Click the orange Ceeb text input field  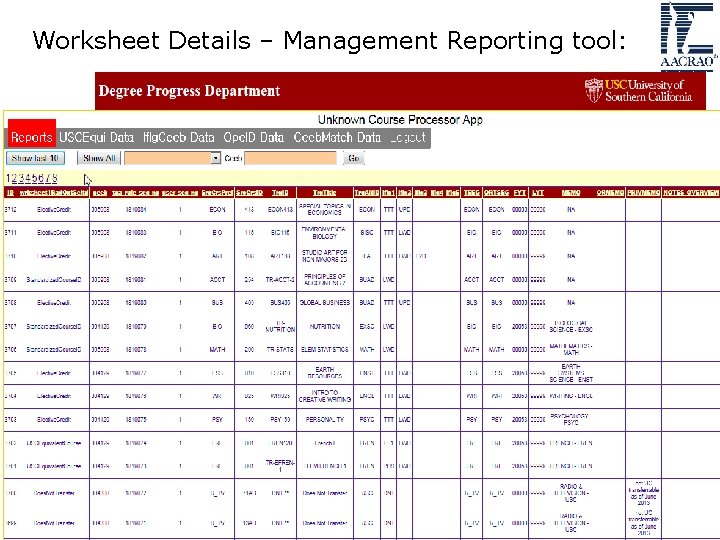click(291, 158)
